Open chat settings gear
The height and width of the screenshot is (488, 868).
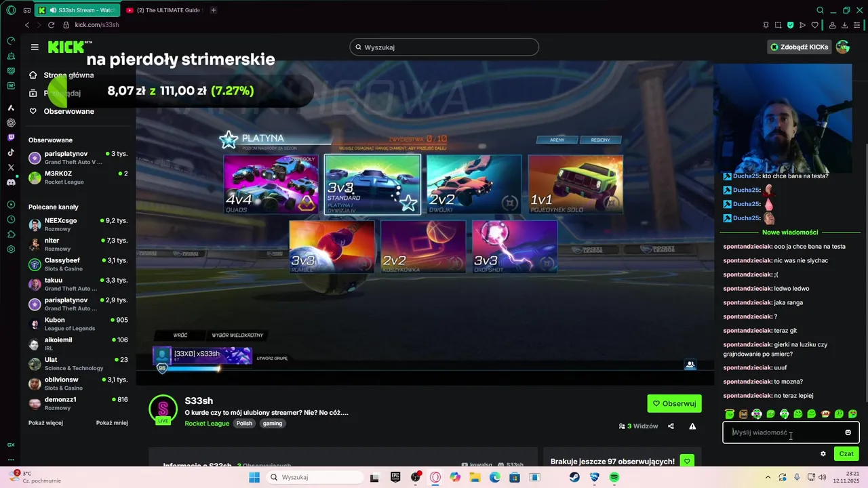823,454
